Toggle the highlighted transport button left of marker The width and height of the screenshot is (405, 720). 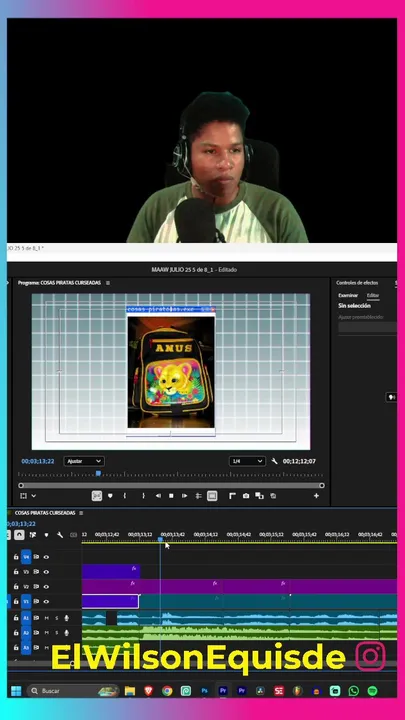click(x=96, y=496)
